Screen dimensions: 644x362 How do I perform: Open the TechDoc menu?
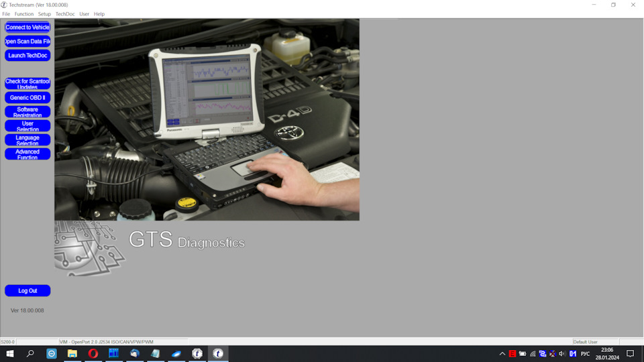pos(65,14)
